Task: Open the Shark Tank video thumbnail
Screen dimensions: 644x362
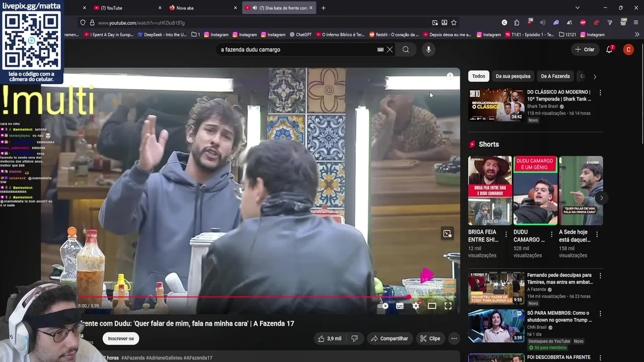Action: 496,105
